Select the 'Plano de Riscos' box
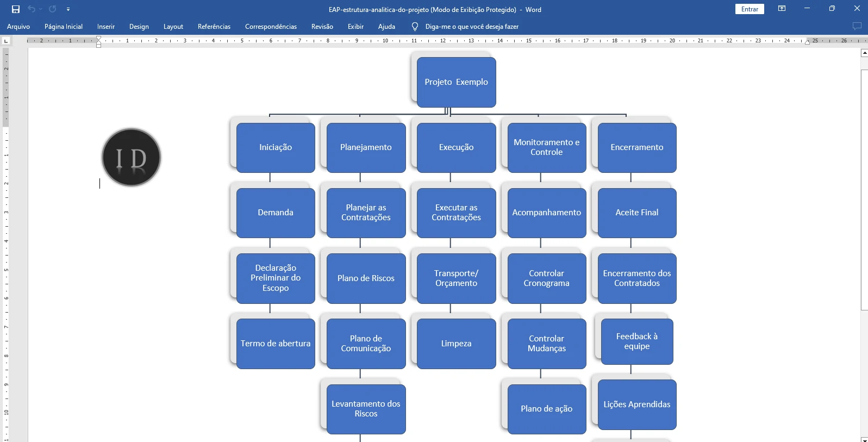 click(366, 278)
